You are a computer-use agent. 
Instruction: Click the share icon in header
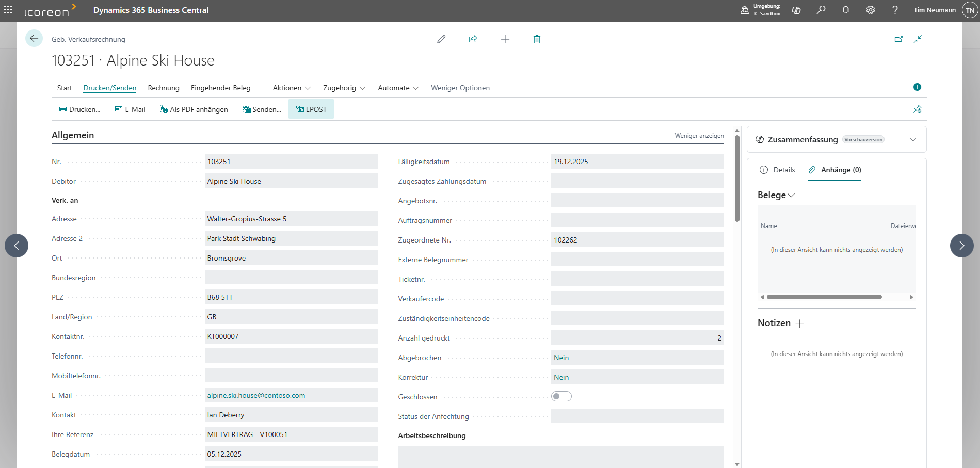[473, 39]
